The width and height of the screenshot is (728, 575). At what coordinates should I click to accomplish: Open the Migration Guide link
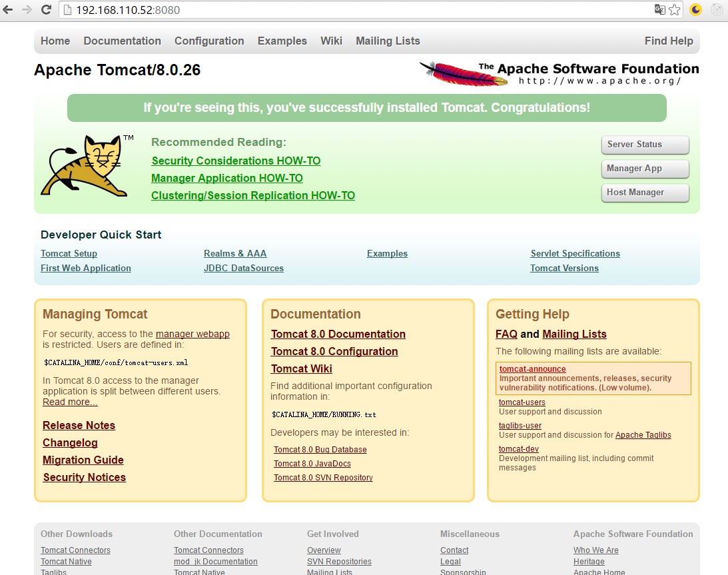tap(83, 460)
